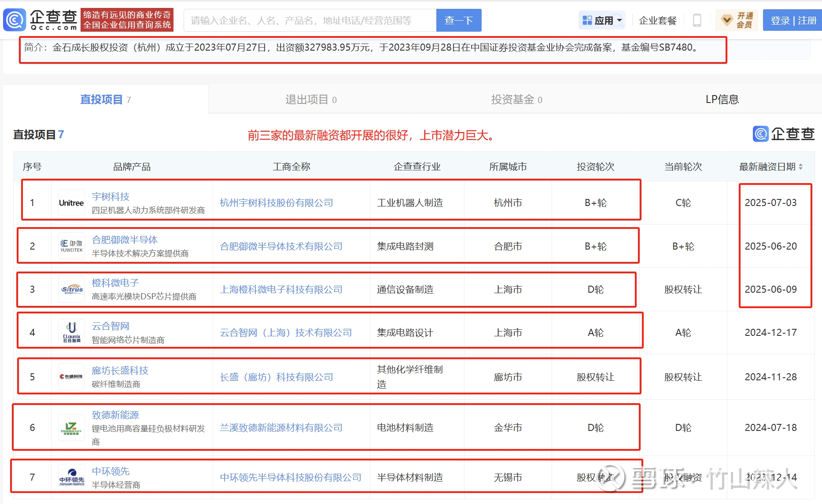Screen dimensions: 822x504
Task: Click the date 2024-07-18
Action: (x=770, y=428)
